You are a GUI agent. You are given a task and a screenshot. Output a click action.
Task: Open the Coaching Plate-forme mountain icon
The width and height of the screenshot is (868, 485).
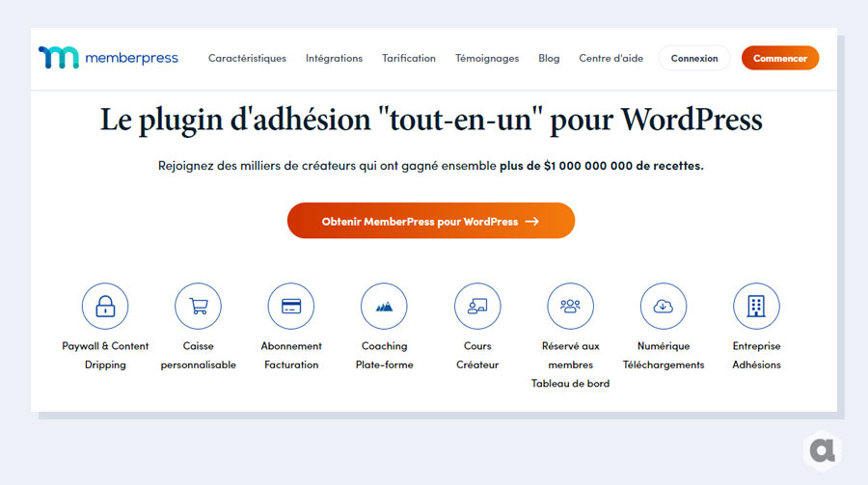tap(384, 307)
